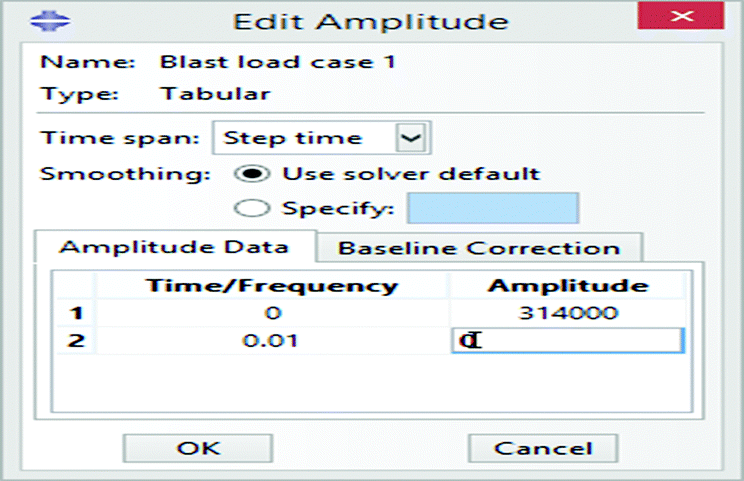
Task: Click the Step time dropdown arrow
Action: (x=410, y=138)
